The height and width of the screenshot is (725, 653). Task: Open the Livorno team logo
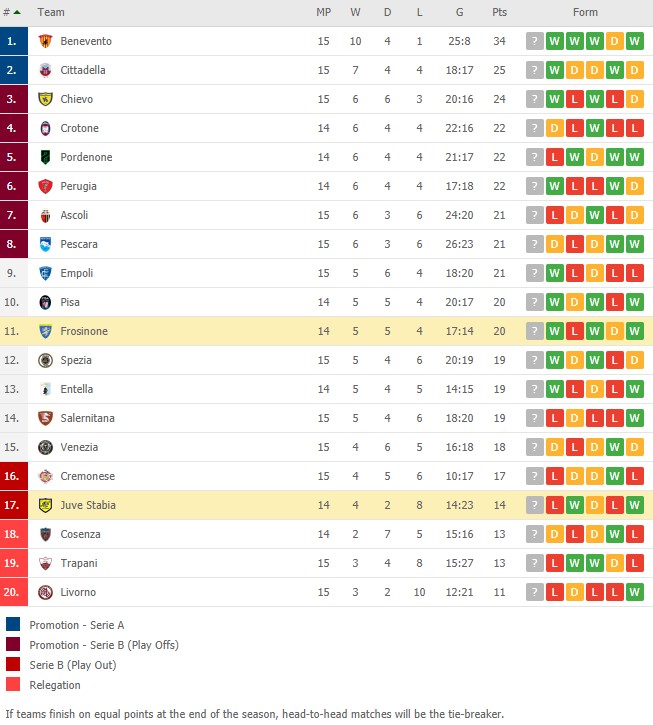[x=45, y=592]
